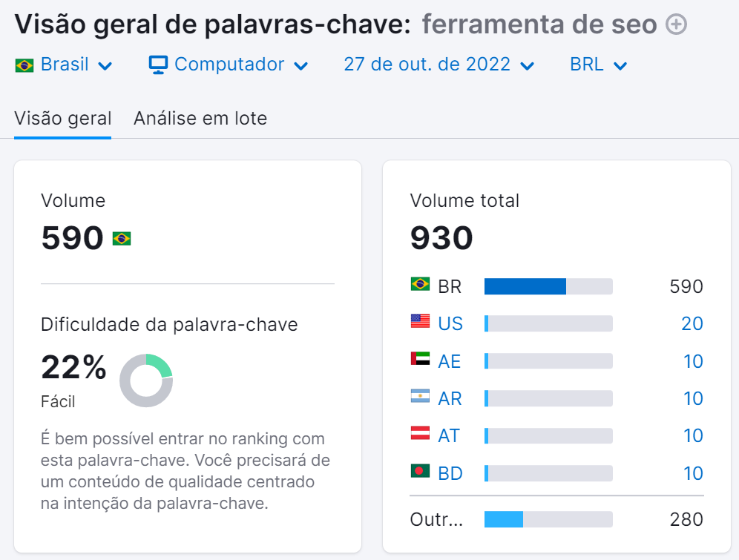Click the computer device icon

click(158, 65)
